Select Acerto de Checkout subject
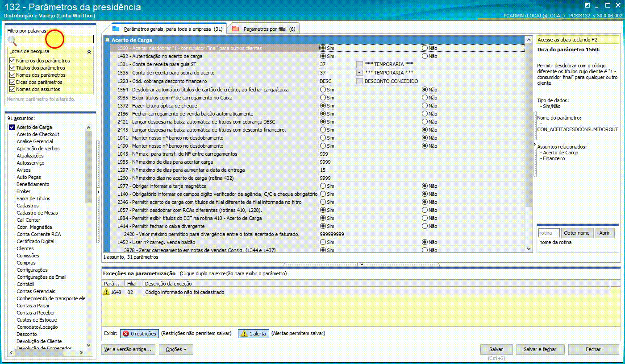The height and width of the screenshot is (364, 625). pos(38,134)
